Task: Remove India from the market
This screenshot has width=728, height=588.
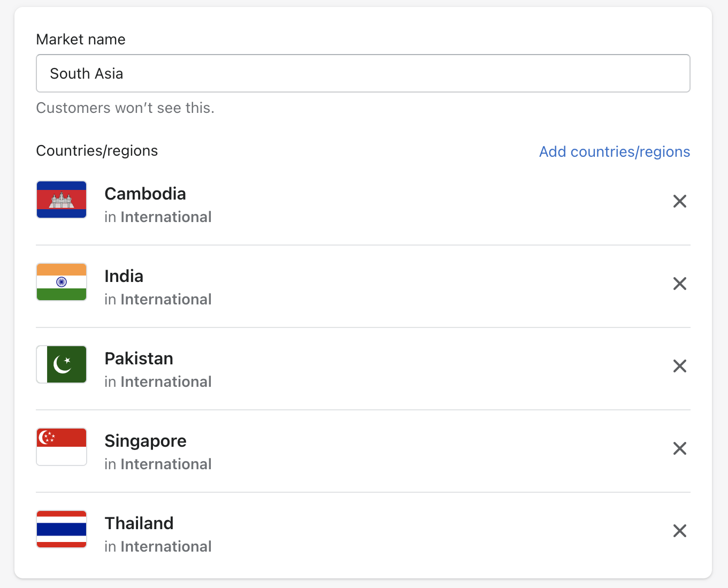Action: (679, 284)
